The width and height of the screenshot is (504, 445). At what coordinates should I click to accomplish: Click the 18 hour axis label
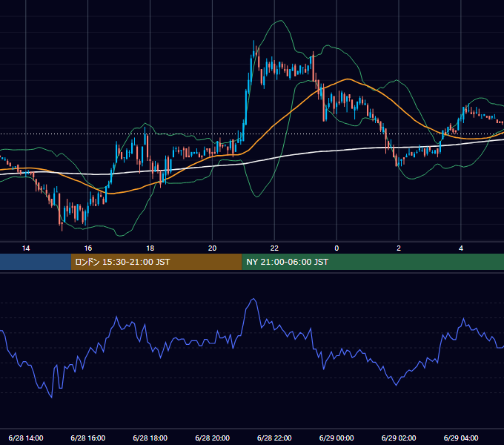(x=150, y=248)
